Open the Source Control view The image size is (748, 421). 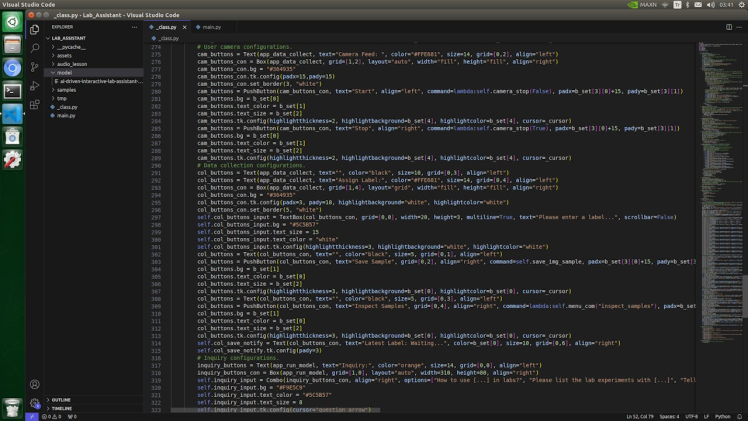pos(35,67)
